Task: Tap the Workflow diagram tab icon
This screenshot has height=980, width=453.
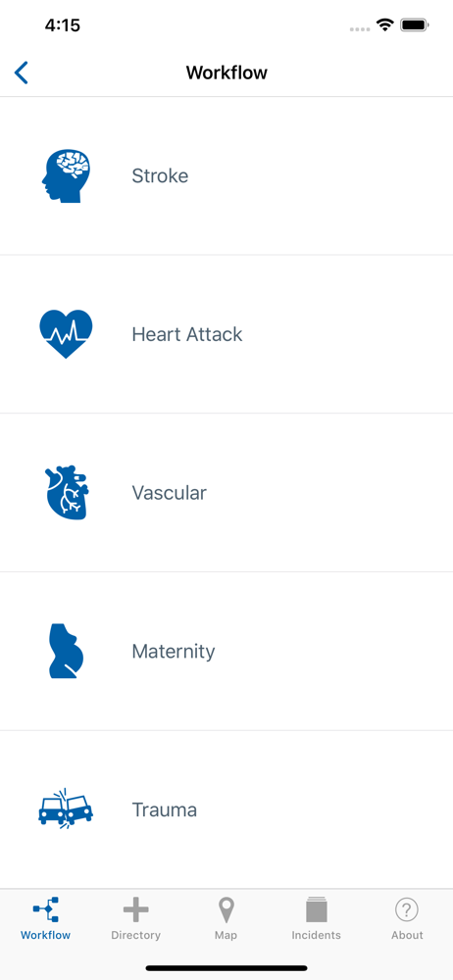Action: [x=46, y=908]
